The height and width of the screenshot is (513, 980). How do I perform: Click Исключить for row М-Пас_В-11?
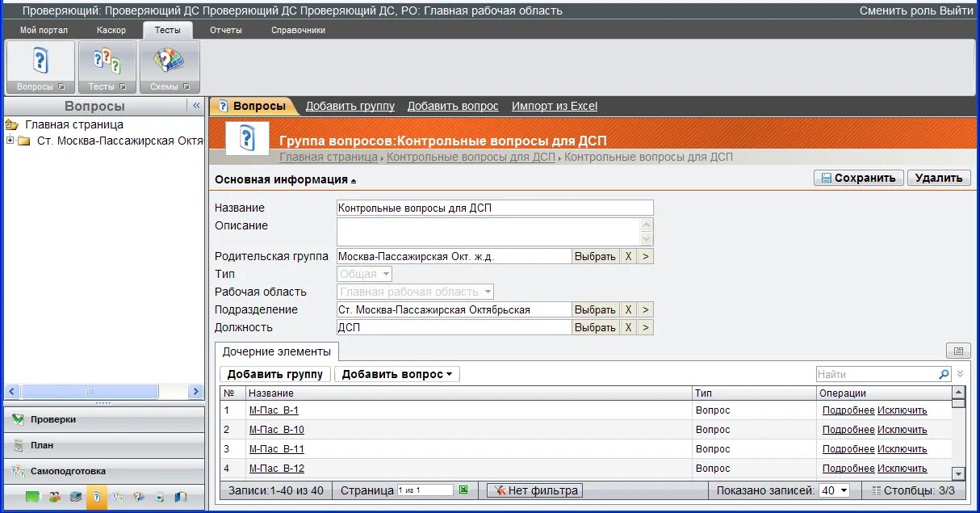click(x=903, y=449)
